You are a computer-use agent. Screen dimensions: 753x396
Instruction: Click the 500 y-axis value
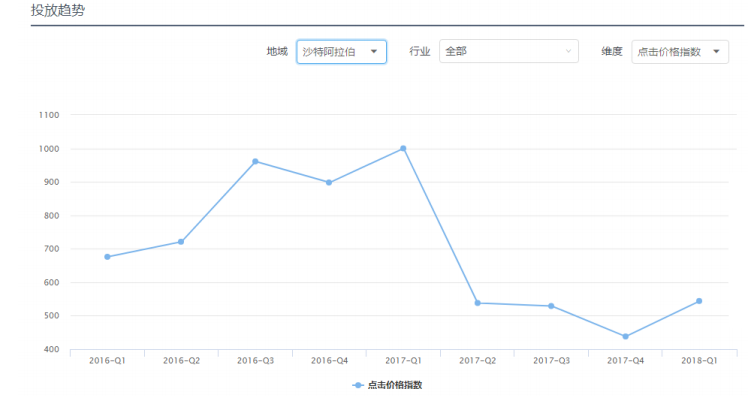pyautogui.click(x=51, y=315)
